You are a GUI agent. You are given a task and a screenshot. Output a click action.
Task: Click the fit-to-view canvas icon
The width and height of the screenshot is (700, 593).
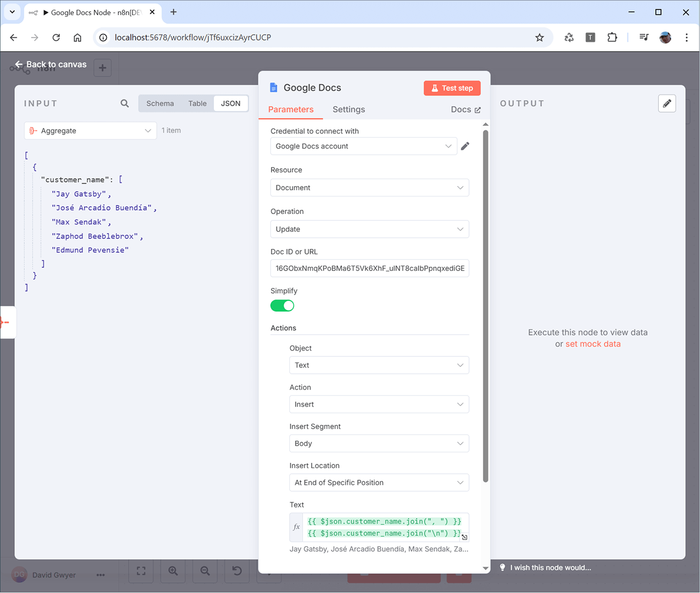pos(141,571)
